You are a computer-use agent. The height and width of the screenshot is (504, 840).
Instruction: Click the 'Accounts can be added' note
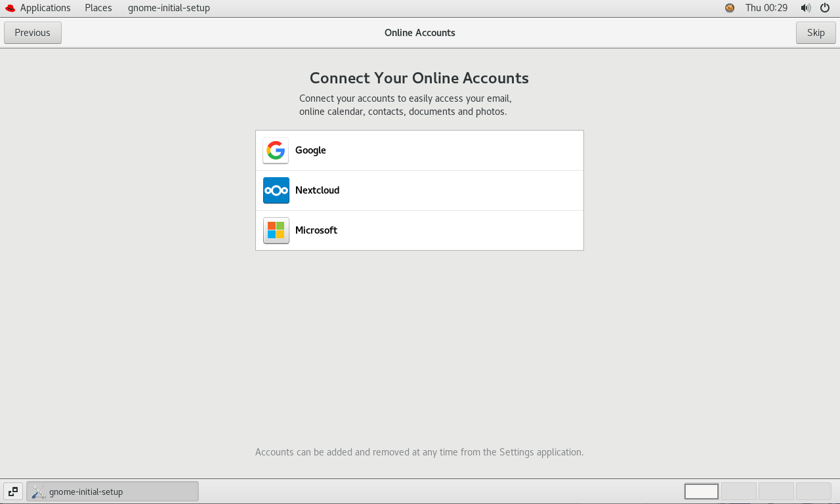pyautogui.click(x=419, y=452)
